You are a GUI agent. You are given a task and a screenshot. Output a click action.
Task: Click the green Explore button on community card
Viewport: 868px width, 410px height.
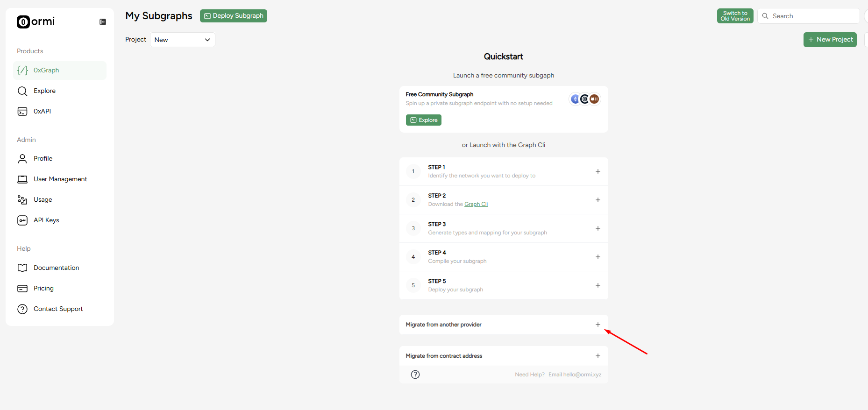coord(424,120)
